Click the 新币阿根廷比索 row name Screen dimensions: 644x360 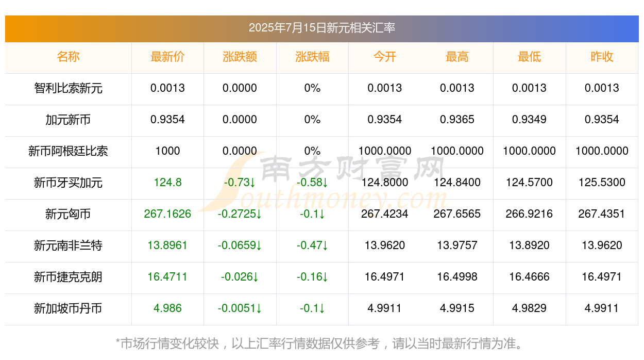pyautogui.click(x=68, y=151)
